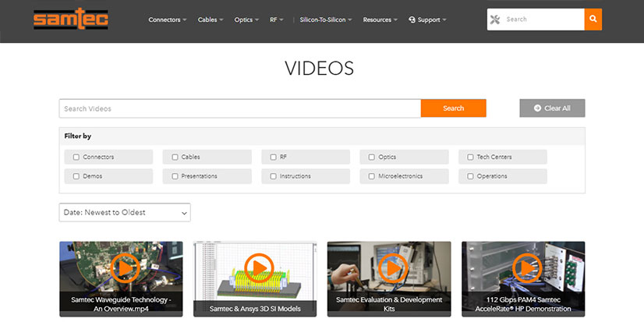The width and height of the screenshot is (644, 322).
Task: Select the Tech Centers filter checkbox
Action: tap(470, 157)
